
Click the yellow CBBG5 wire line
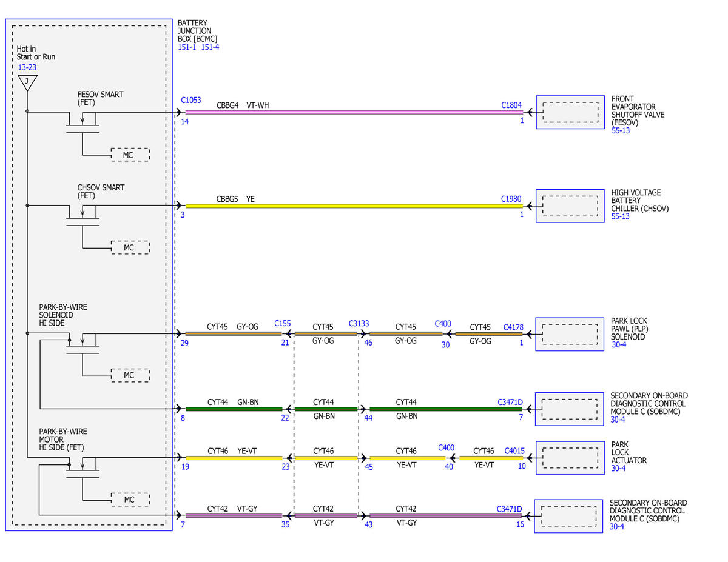coord(354,206)
